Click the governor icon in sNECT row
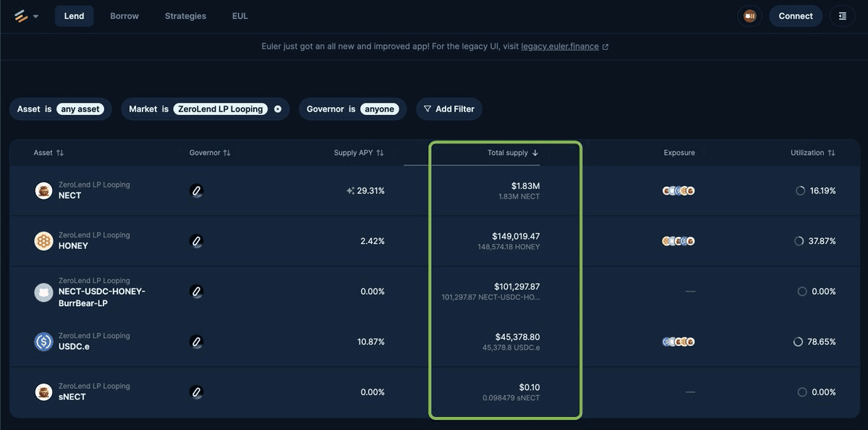Viewport: 868px width, 430px height. click(x=196, y=392)
